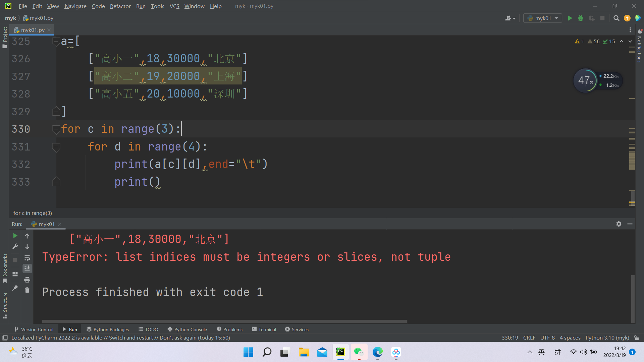Restore layout icon in Run panel
Viewport: 644px width, 362px height.
coord(15,274)
